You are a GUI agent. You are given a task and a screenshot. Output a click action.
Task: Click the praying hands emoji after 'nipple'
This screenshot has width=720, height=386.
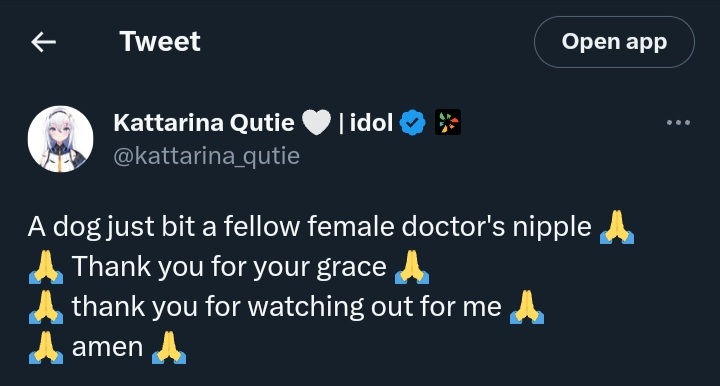(x=617, y=227)
